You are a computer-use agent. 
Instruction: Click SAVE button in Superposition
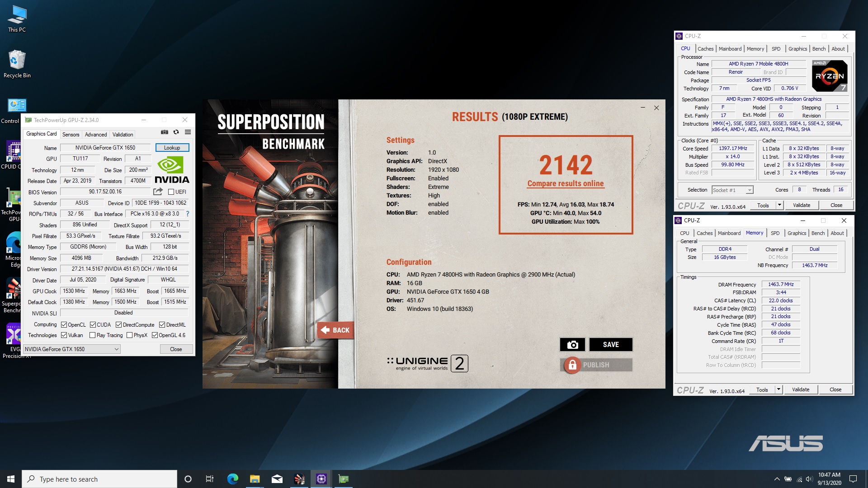pyautogui.click(x=611, y=344)
